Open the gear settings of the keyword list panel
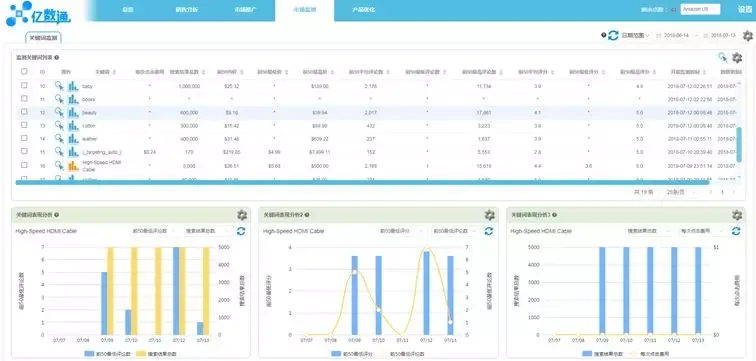This screenshot has height=361, width=756. pyautogui.click(x=737, y=58)
